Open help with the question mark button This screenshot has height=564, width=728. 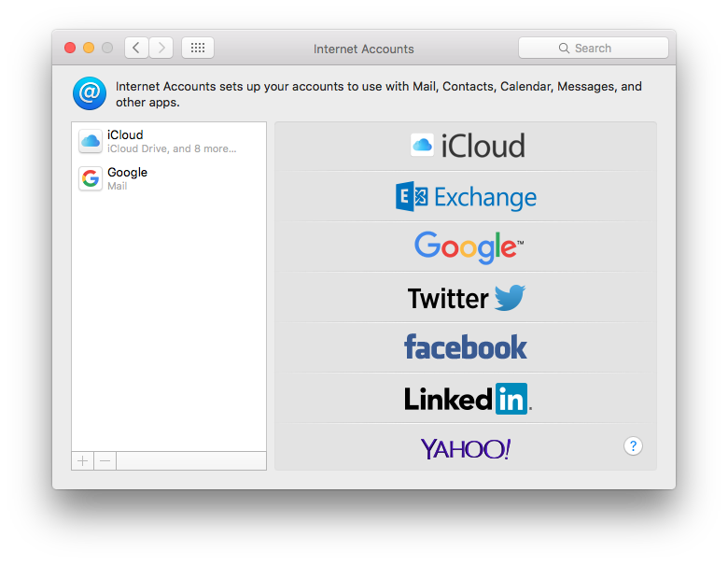click(633, 446)
